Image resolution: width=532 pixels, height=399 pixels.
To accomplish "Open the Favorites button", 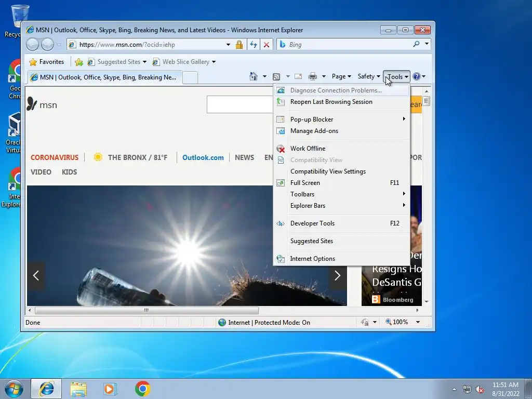I will [47, 62].
